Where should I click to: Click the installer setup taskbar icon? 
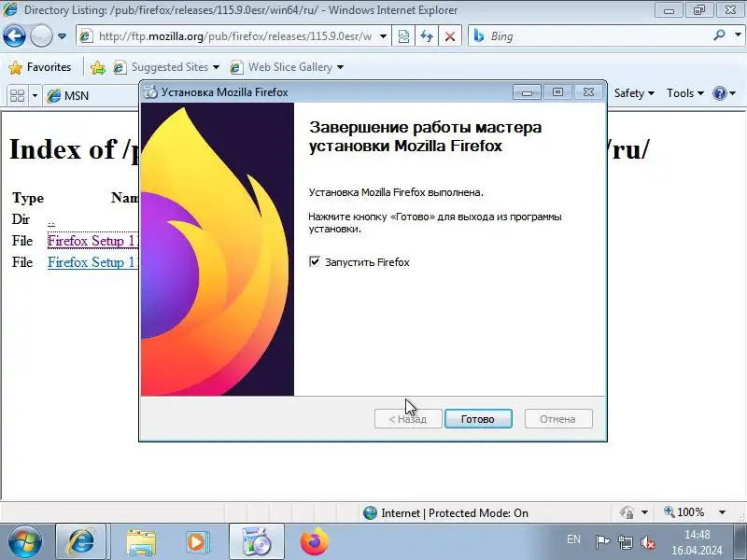256,542
